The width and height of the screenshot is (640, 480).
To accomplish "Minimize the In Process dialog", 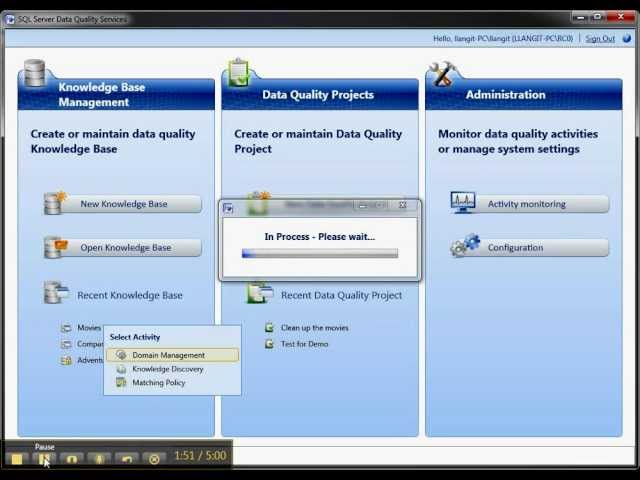I will [x=362, y=205].
